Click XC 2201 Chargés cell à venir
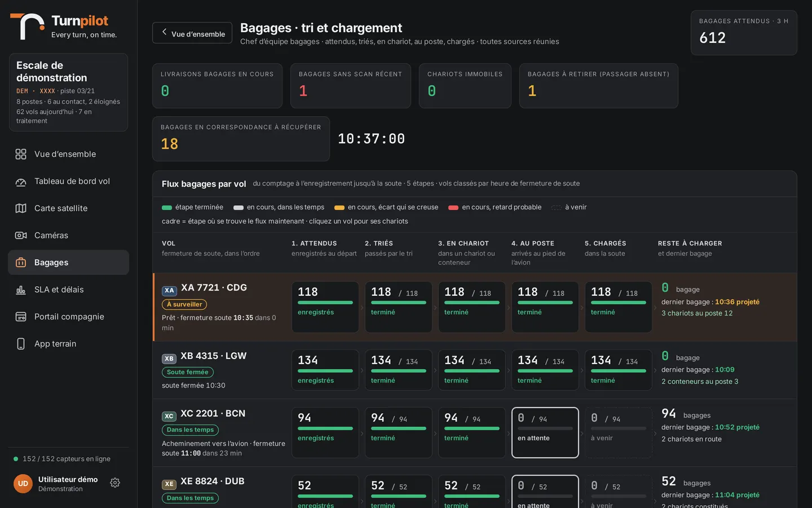Screen dimensions: 812x508 pyautogui.click(x=619, y=432)
